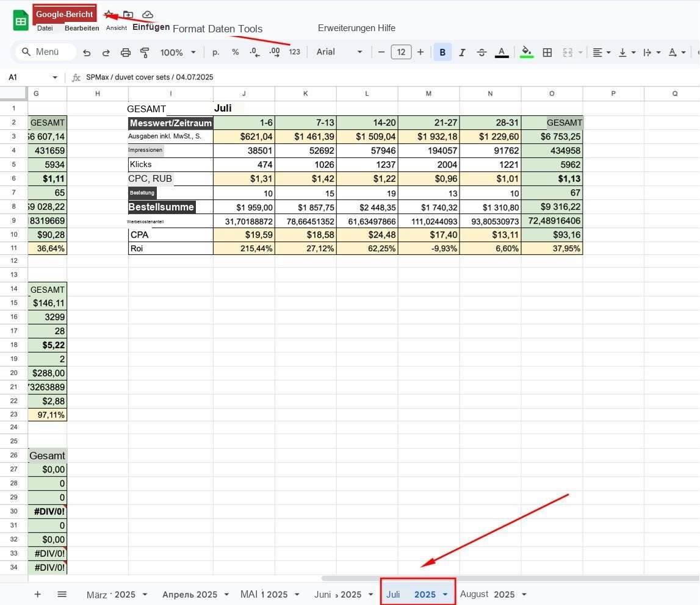Click the Google-Bericht document title
The width and height of the screenshot is (700, 605).
[x=64, y=14]
